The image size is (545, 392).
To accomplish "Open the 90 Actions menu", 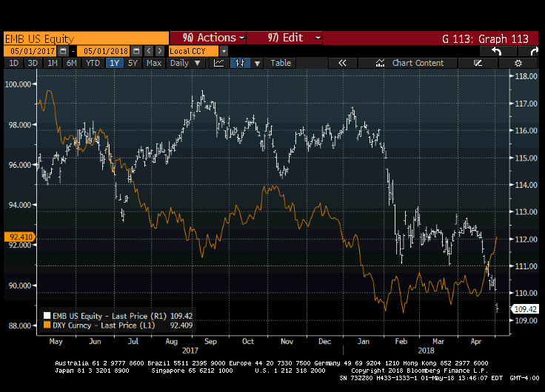I will [x=208, y=38].
